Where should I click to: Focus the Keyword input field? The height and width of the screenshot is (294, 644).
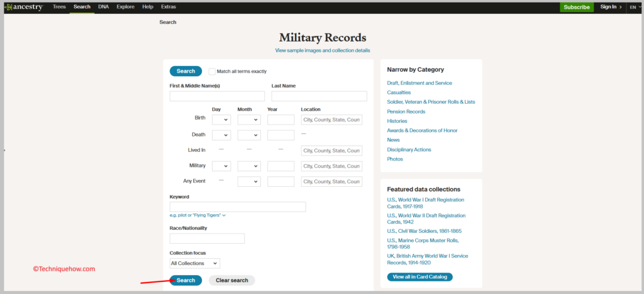point(237,207)
